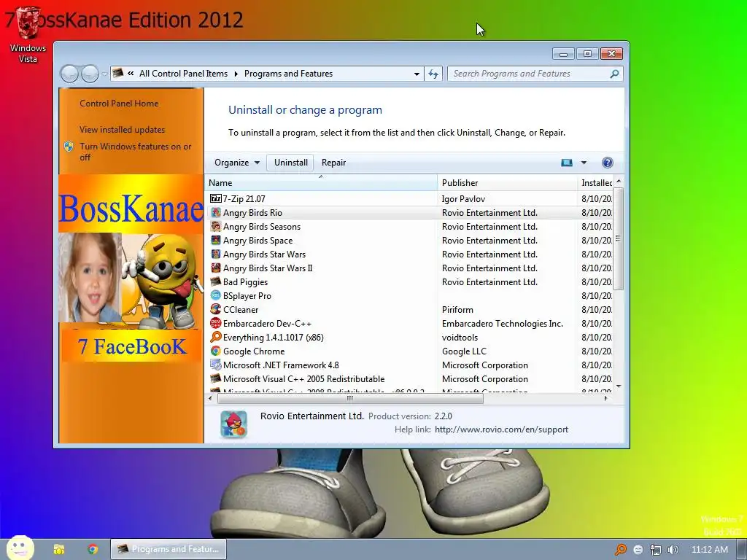747x560 pixels.
Task: Click the BSplayer Pro icon
Action: click(216, 295)
